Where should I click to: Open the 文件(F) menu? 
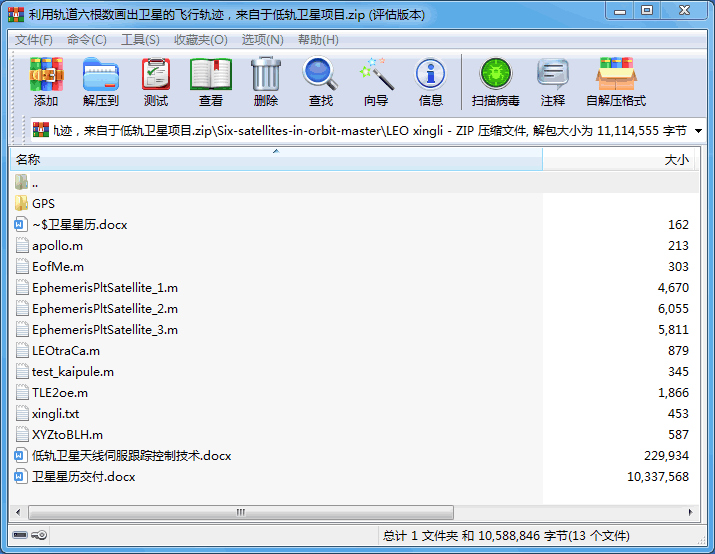(x=34, y=40)
